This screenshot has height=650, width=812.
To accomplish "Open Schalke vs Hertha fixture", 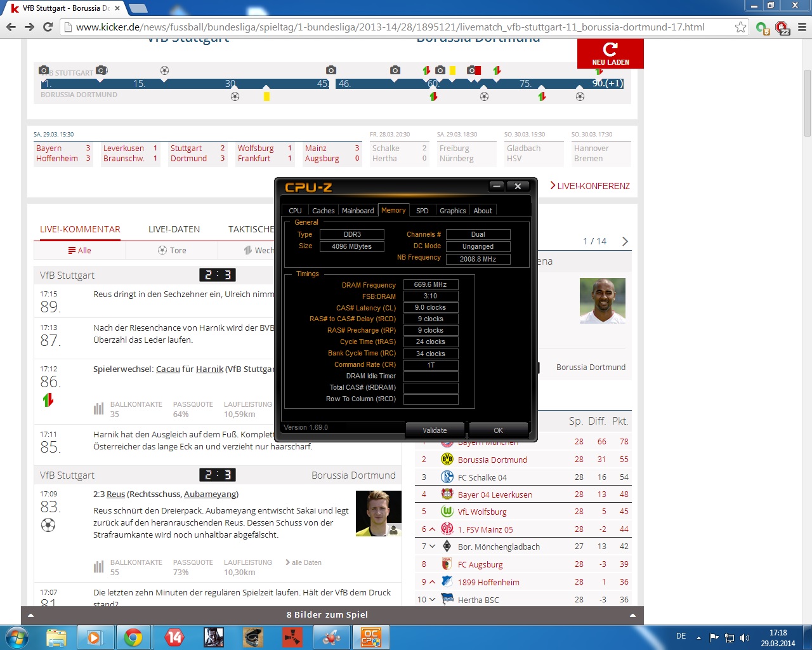I will click(x=399, y=154).
